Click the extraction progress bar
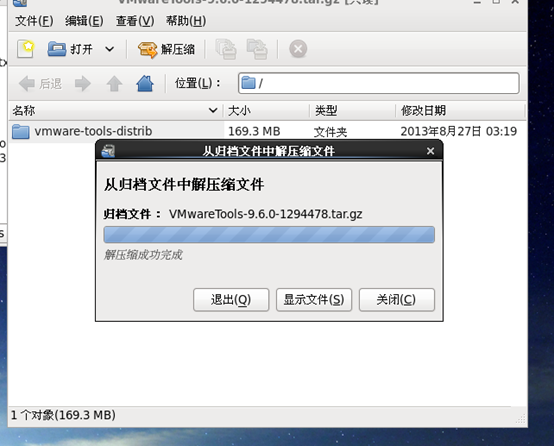This screenshot has height=446, width=554. [269, 235]
